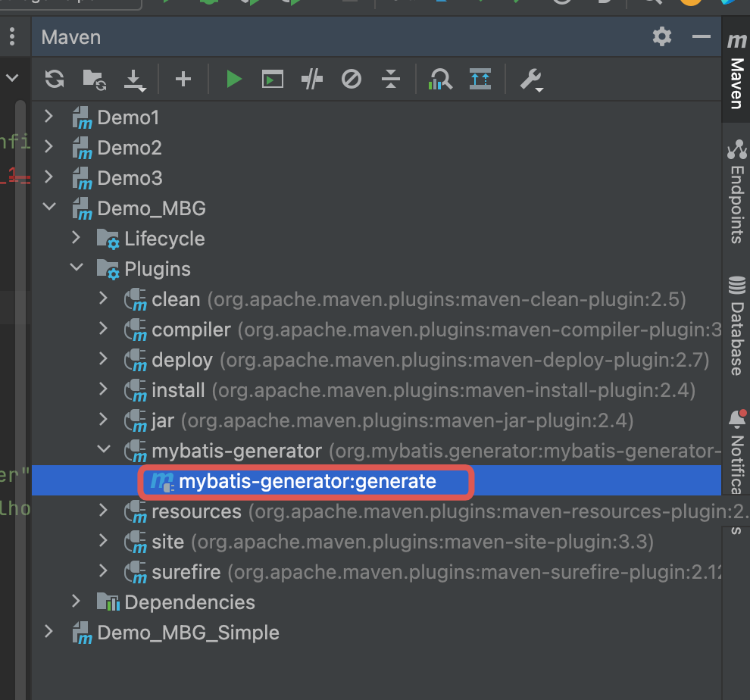Expand the Demo_MBG_Simple project node
This screenshot has width=750, height=700.
[48, 631]
